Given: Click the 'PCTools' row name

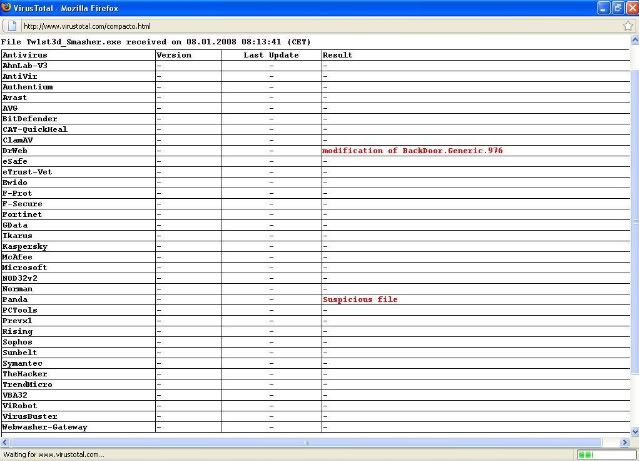Looking at the screenshot, I should coord(20,310).
